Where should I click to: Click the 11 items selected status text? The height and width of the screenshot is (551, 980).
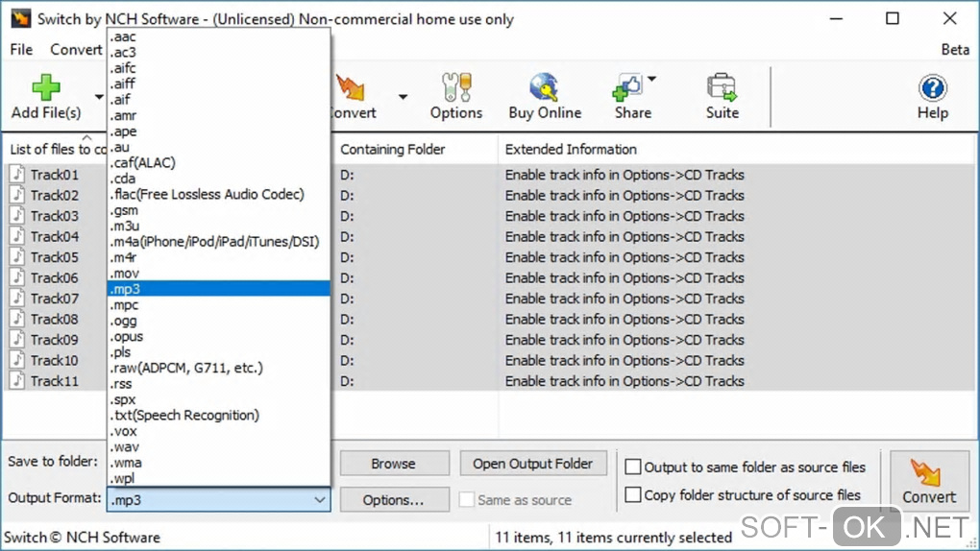[613, 538]
